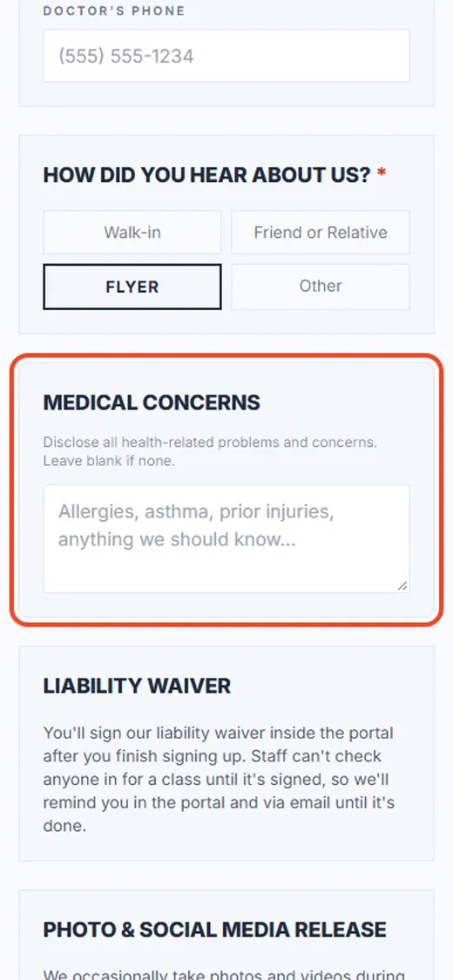Click the liability waiver description paragraph
This screenshot has height=980, width=453.
tap(219, 779)
